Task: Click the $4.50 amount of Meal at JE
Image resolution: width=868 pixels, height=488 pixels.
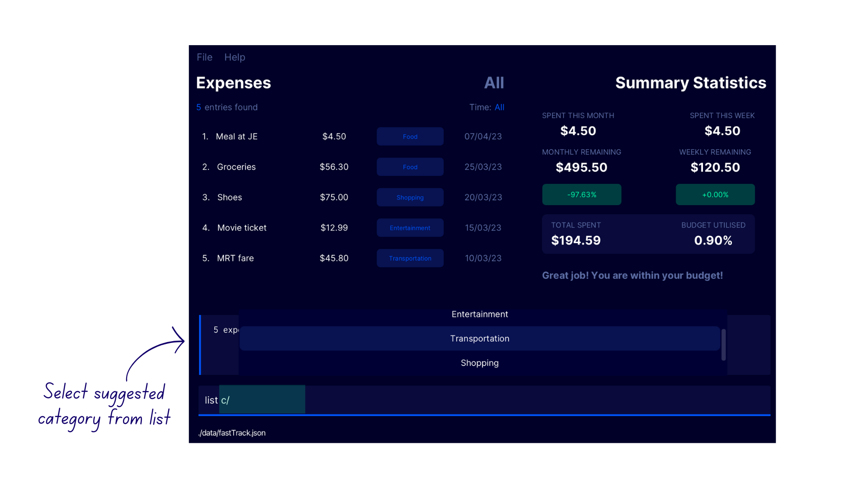Action: click(334, 136)
